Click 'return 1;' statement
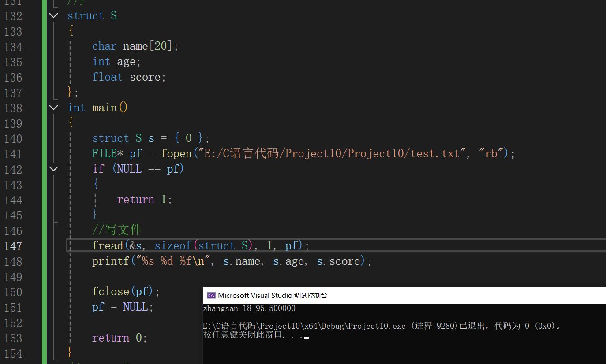Screen dimensions: 606x364 tap(144, 200)
